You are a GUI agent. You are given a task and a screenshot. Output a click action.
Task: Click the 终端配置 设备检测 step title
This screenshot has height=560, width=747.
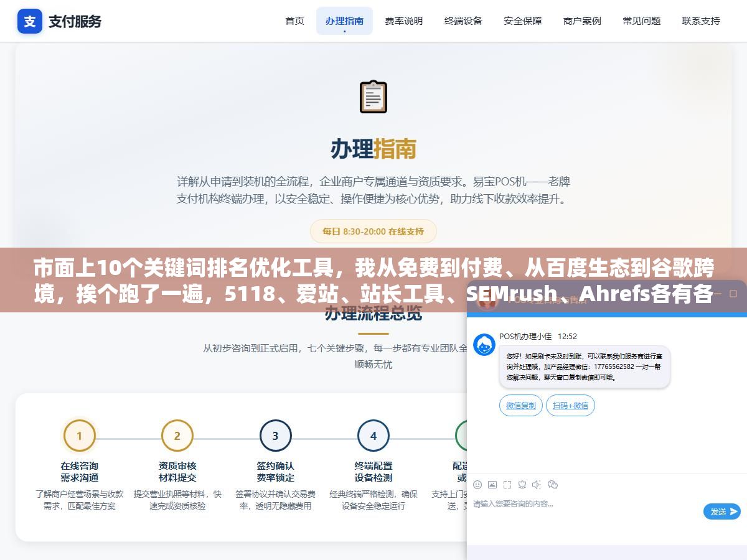tap(374, 472)
